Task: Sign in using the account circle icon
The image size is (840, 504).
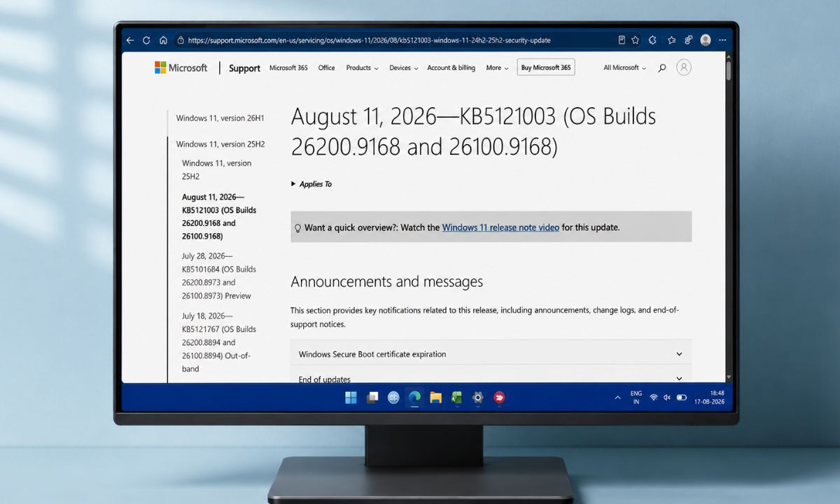Action: pyautogui.click(x=684, y=67)
